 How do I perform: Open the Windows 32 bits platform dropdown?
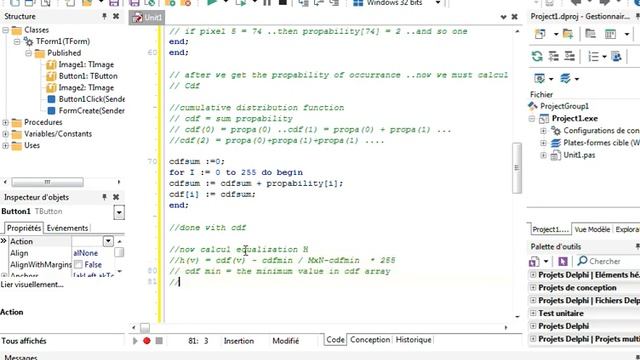(438, 3)
